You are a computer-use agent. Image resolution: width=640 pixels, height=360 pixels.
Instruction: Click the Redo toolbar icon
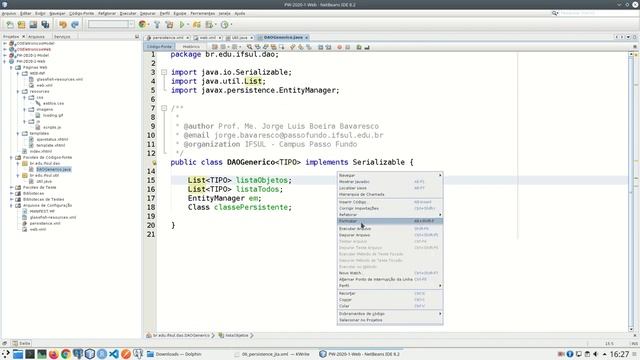coord(75,25)
